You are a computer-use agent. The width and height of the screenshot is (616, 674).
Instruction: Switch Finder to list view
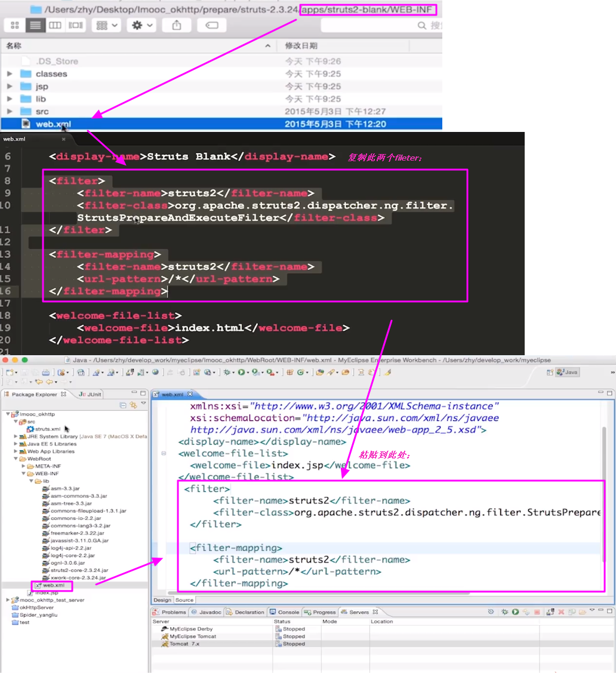[35, 25]
